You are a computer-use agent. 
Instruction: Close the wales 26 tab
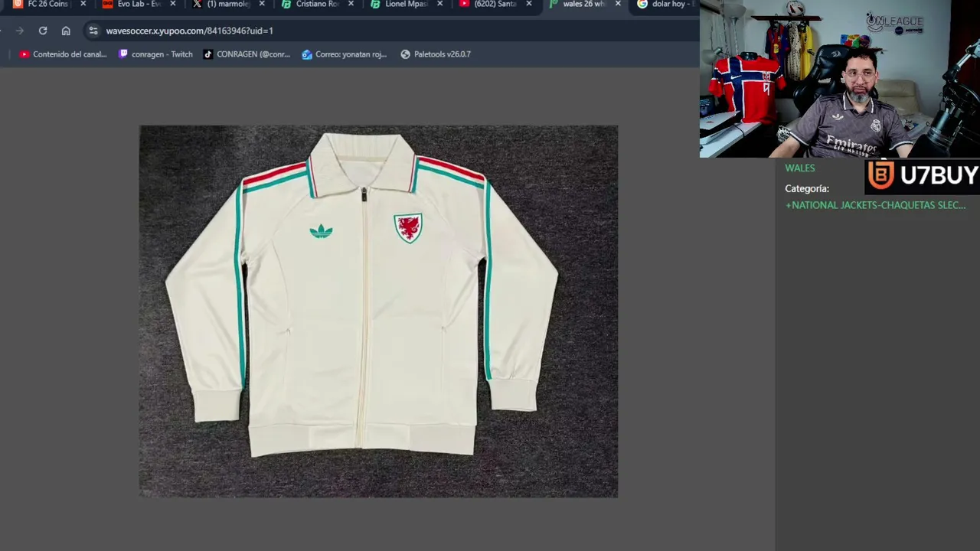(618, 4)
